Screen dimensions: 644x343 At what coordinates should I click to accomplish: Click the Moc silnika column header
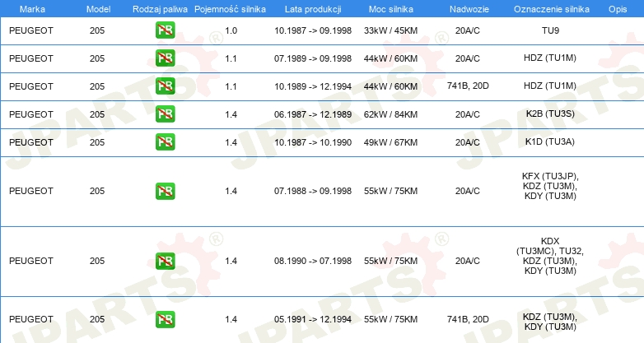click(x=390, y=9)
